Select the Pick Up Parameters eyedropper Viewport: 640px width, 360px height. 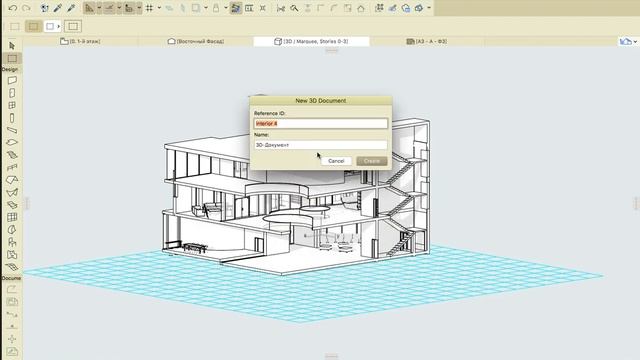point(58,8)
